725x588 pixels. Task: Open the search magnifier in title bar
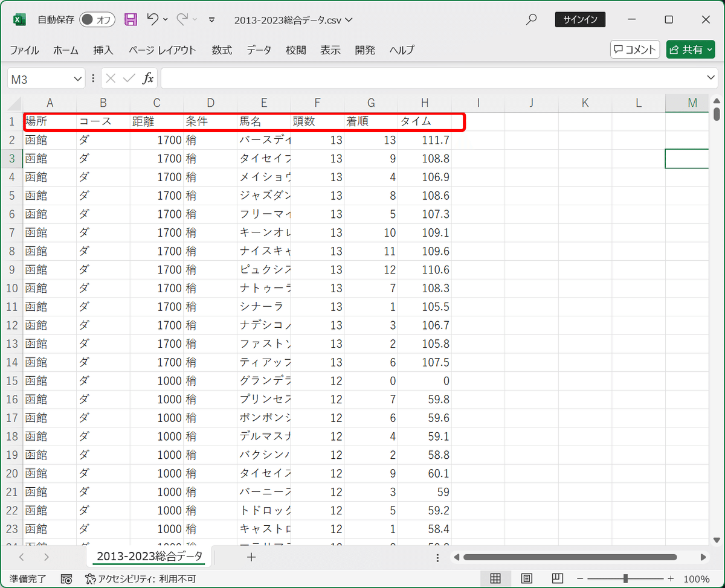(531, 19)
